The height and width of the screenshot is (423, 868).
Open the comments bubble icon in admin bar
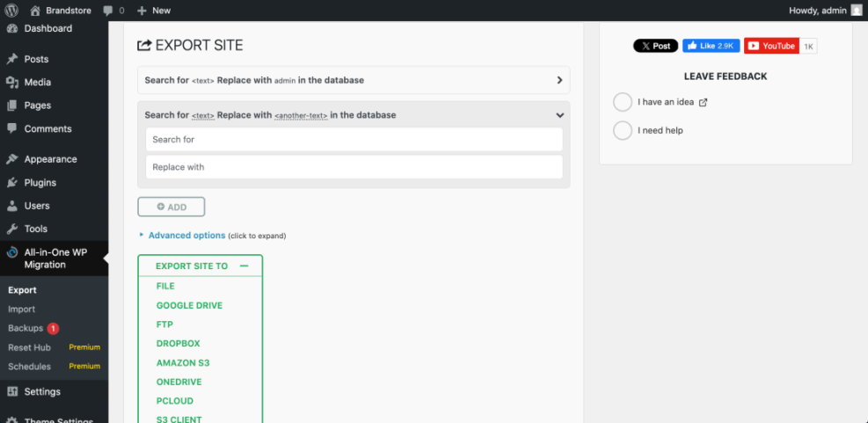(108, 11)
